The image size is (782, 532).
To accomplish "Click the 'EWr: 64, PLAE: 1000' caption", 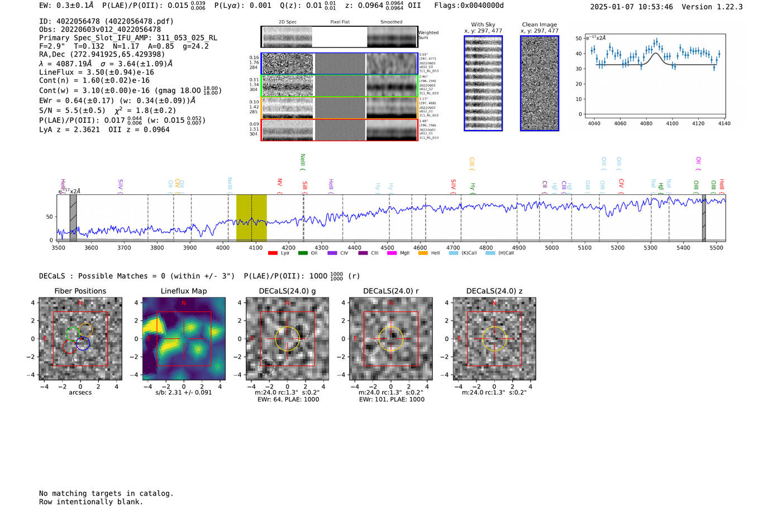I will (288, 400).
